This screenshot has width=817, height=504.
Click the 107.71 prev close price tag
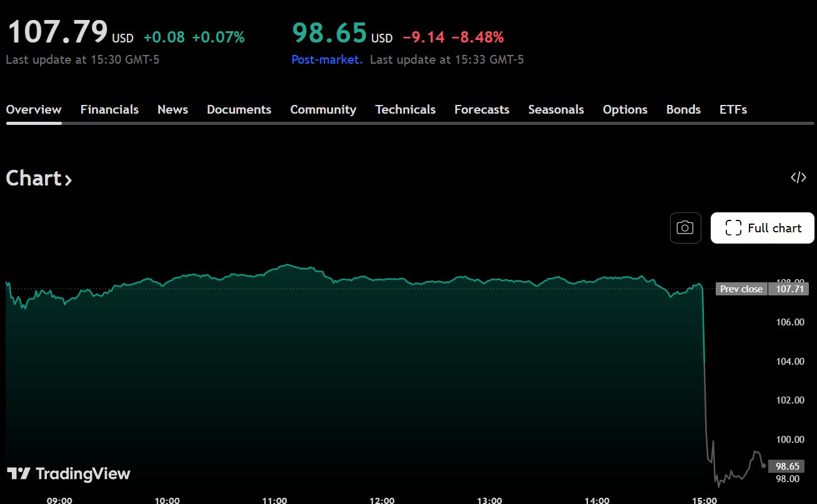(x=788, y=289)
